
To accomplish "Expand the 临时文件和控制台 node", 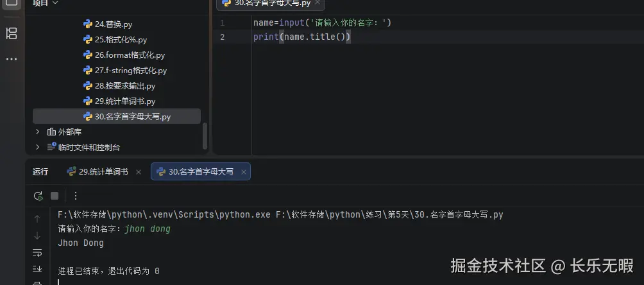I will pos(38,147).
